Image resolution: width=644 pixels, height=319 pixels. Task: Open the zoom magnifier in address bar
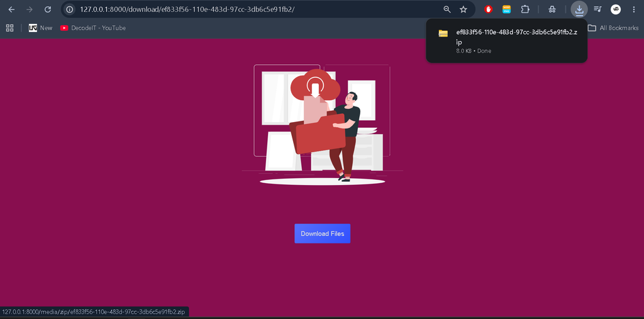coord(447,9)
